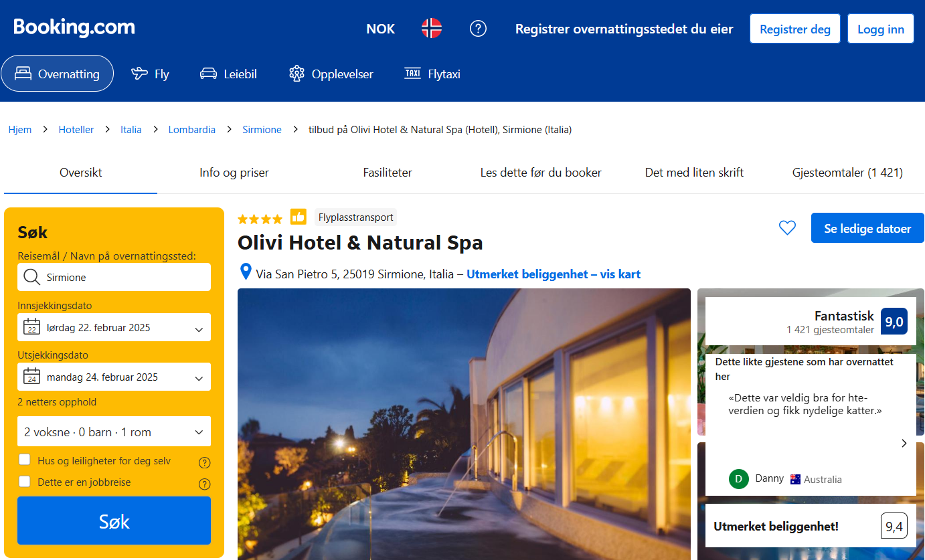925x560 pixels.
Task: Click the map pin location icon
Action: (246, 273)
